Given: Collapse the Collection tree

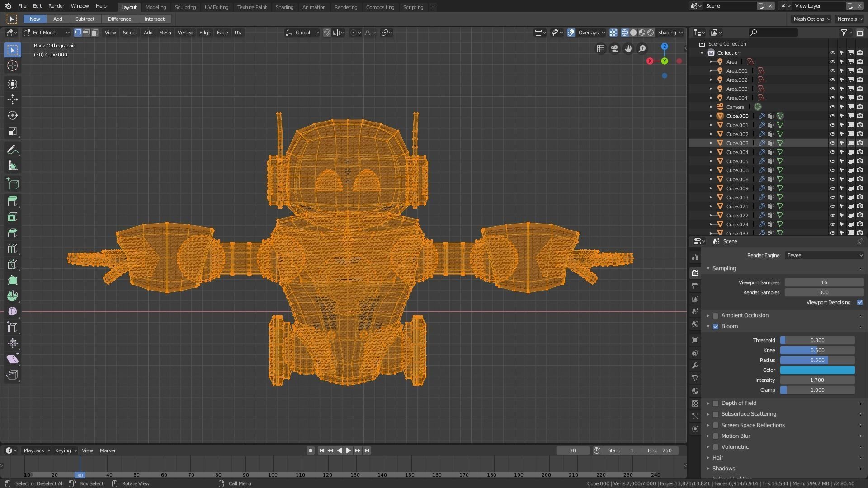Looking at the screenshot, I should (702, 53).
